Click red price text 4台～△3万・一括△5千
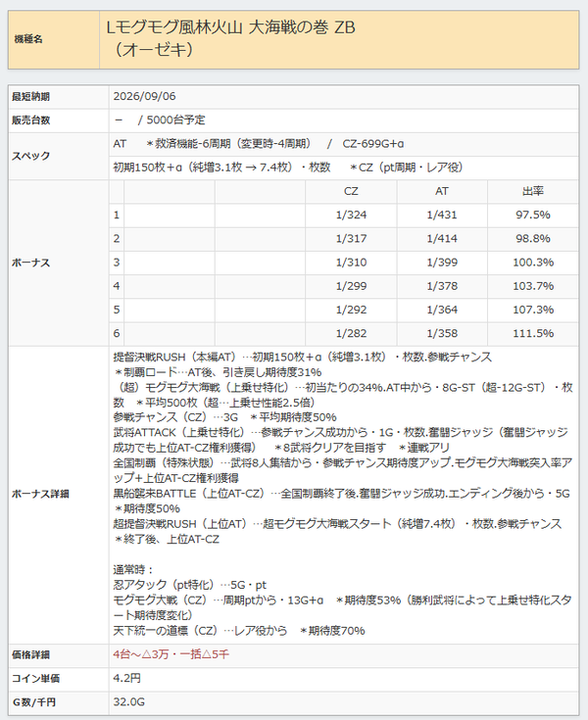 point(171,654)
